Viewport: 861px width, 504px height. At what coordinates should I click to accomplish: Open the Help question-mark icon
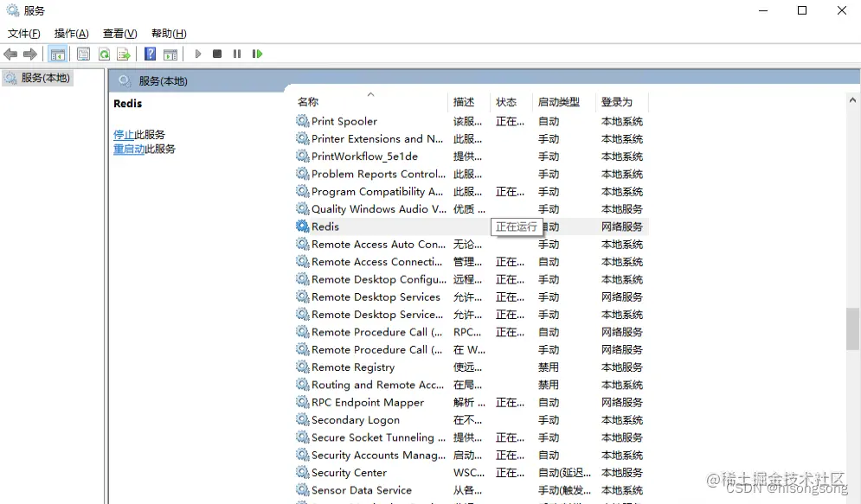pyautogui.click(x=150, y=54)
